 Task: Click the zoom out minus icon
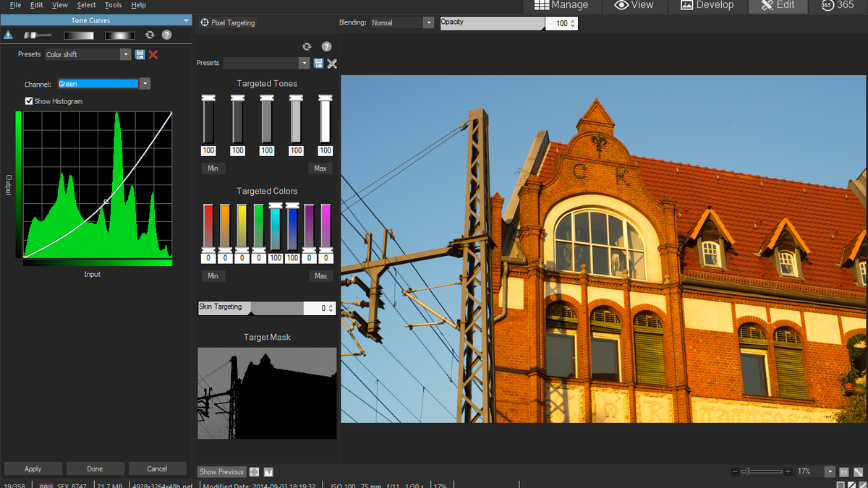(x=735, y=471)
